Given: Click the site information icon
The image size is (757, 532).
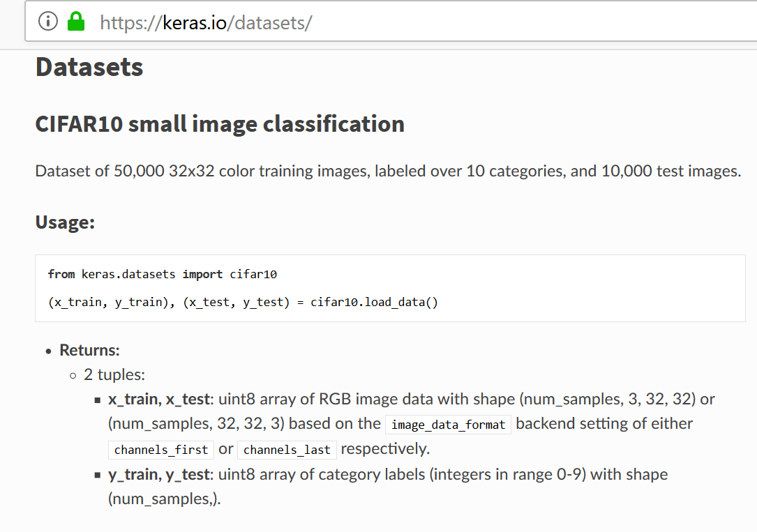Looking at the screenshot, I should point(48,22).
